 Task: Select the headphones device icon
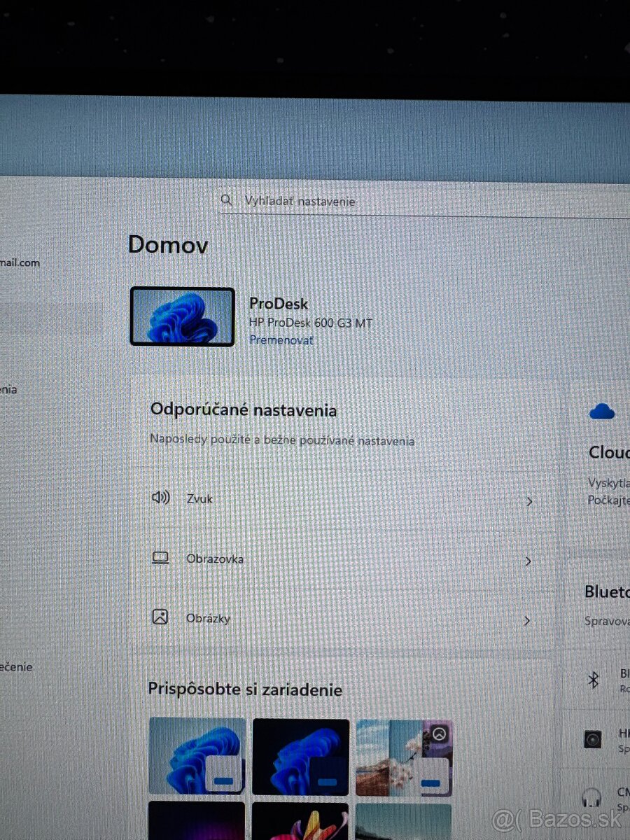coord(593,797)
